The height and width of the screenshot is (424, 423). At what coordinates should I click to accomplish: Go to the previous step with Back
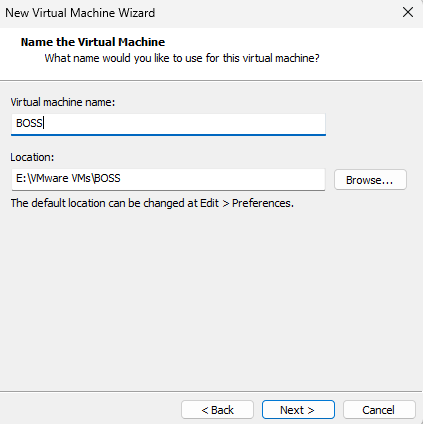click(217, 410)
